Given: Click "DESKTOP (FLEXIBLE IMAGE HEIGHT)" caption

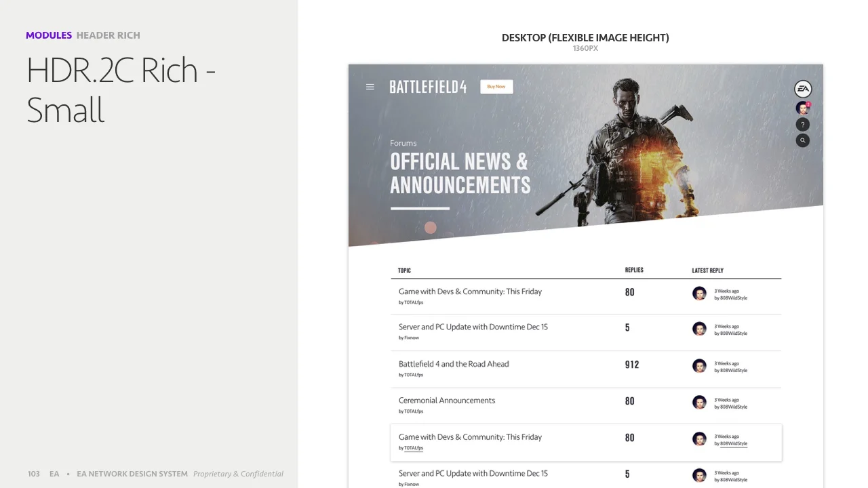Looking at the screenshot, I should pos(585,38).
